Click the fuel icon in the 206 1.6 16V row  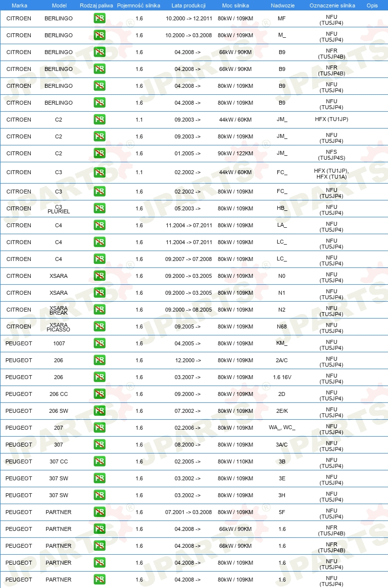pos(99,377)
